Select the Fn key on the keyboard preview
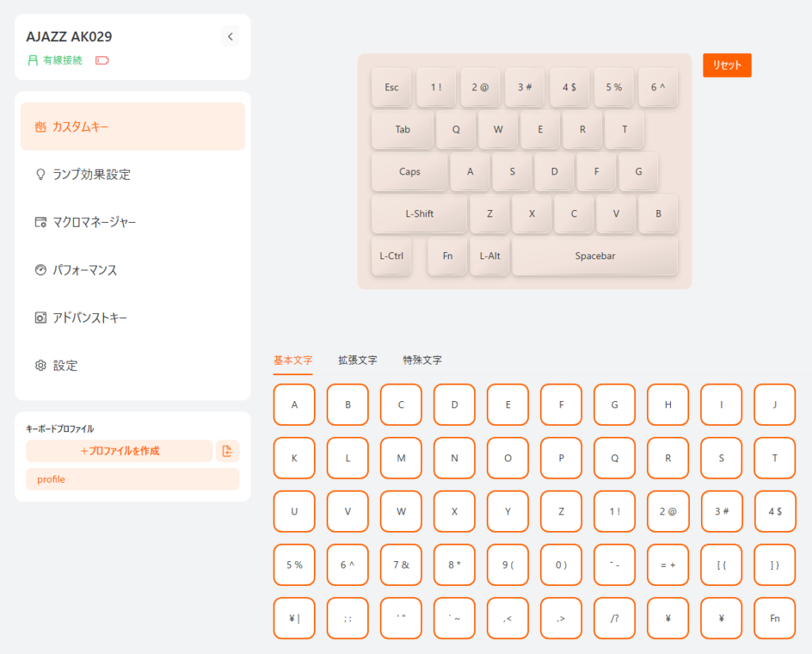The height and width of the screenshot is (654, 812). [x=447, y=256]
